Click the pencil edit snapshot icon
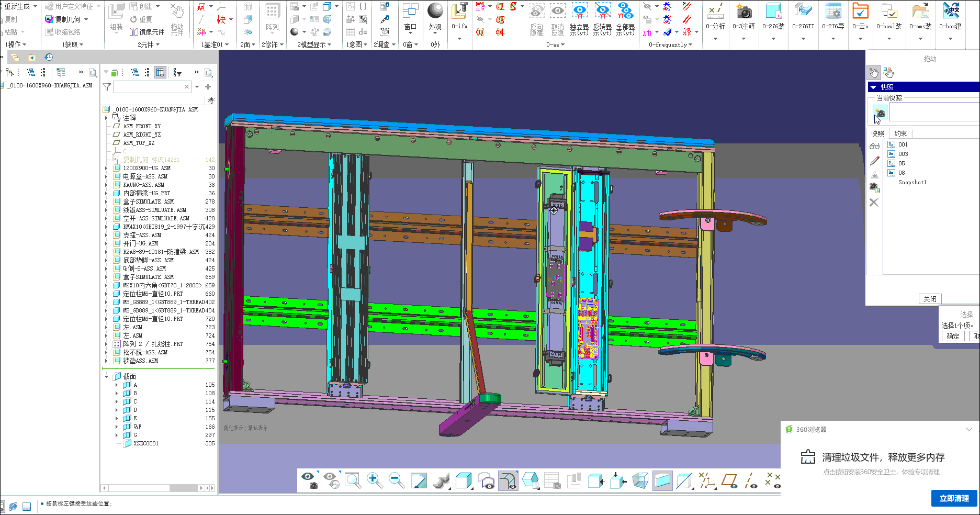Screen dimensions: 980x515 [x=874, y=161]
